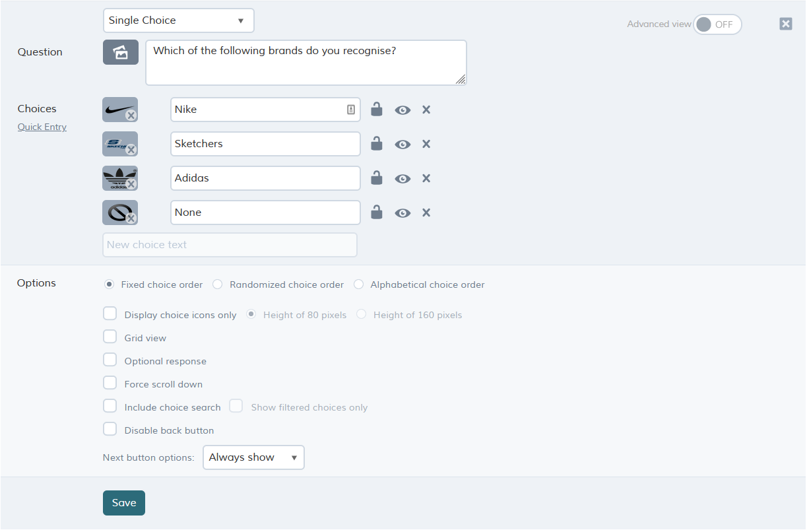This screenshot has height=532, width=807.
Task: Enable Display choice icons only
Action: tap(110, 314)
